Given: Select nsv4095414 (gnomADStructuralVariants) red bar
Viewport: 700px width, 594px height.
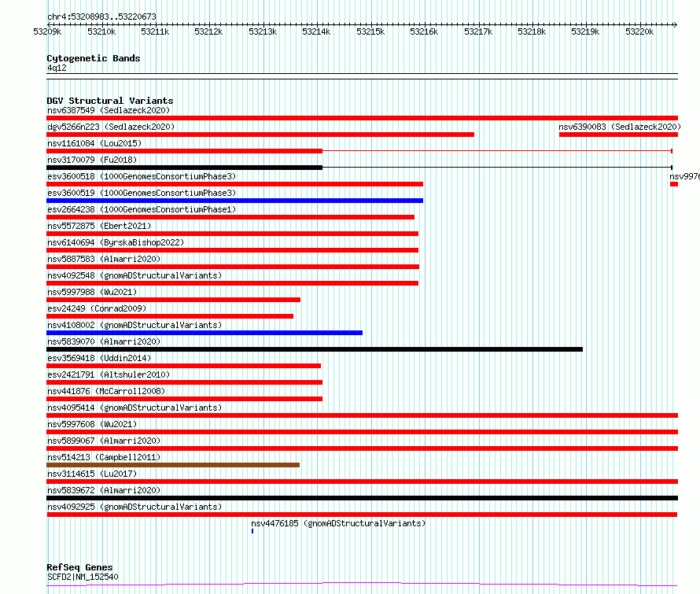Looking at the screenshot, I should tap(362, 415).
